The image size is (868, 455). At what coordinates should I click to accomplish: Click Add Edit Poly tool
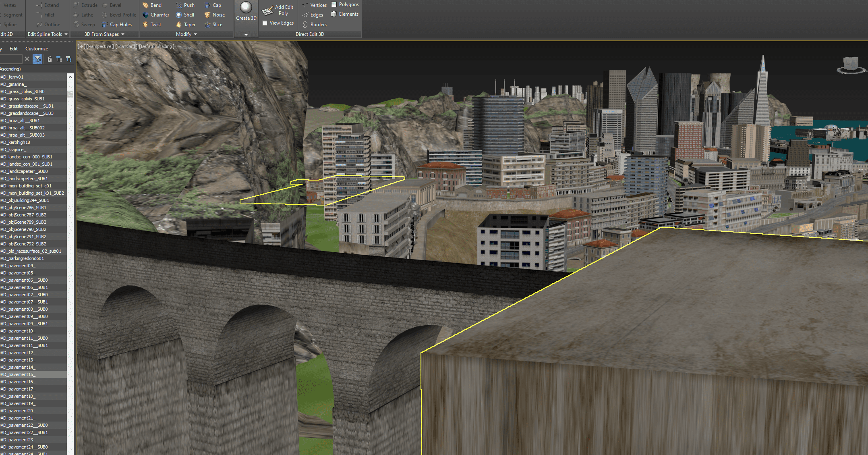click(278, 10)
